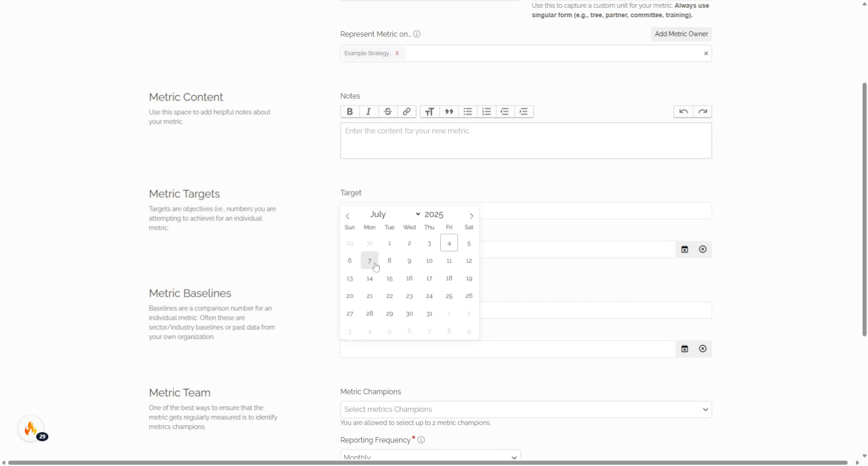
Task: Increase indent level in Notes editor
Action: (x=524, y=112)
